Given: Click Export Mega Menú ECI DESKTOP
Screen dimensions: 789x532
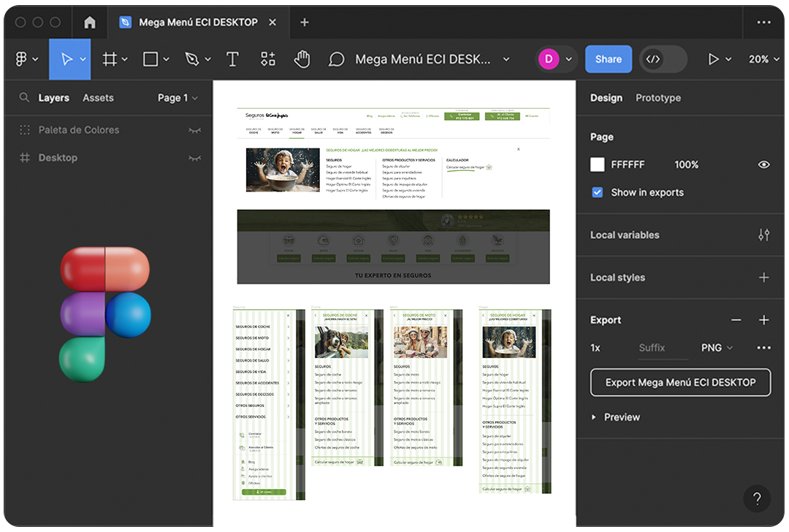Looking at the screenshot, I should 680,382.
